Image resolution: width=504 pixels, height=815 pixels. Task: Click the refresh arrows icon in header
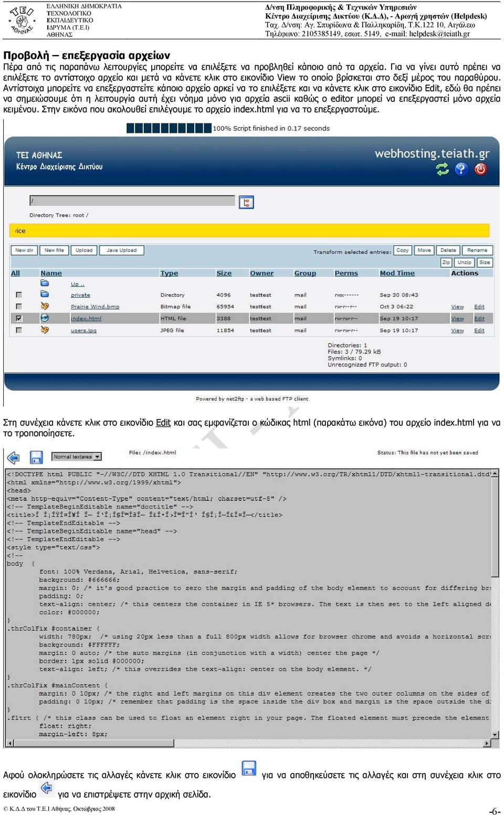(x=443, y=169)
